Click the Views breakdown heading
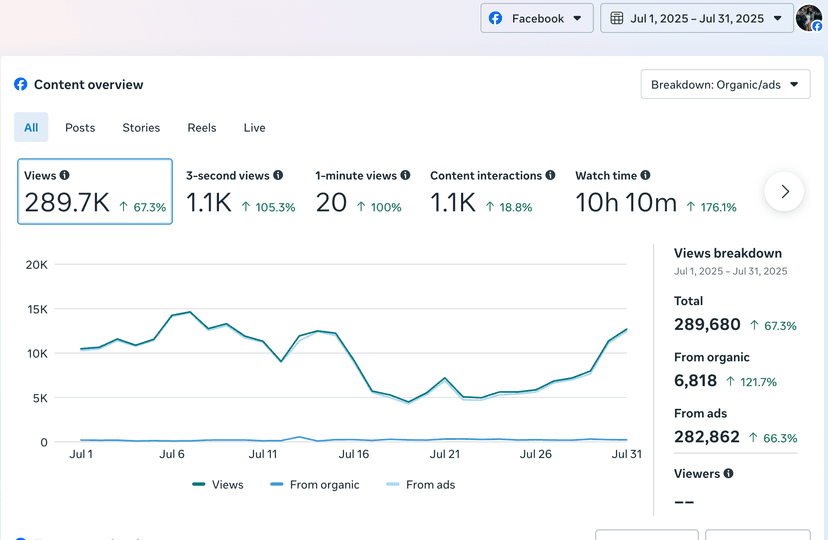 tap(728, 253)
